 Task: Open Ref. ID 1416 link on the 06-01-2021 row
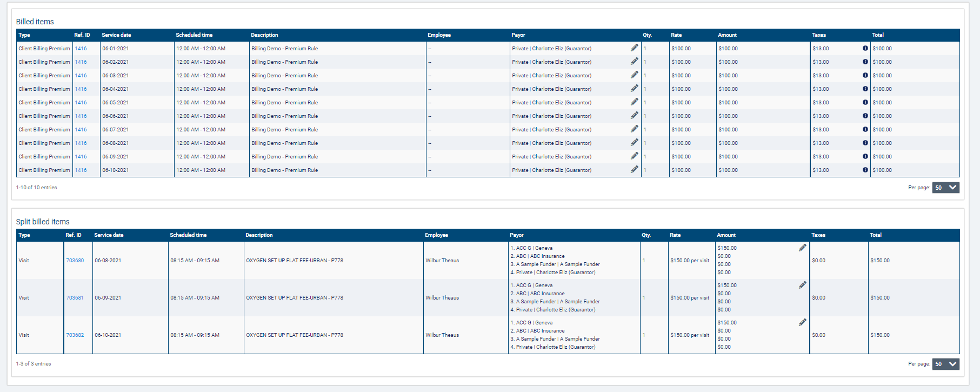[x=81, y=49]
